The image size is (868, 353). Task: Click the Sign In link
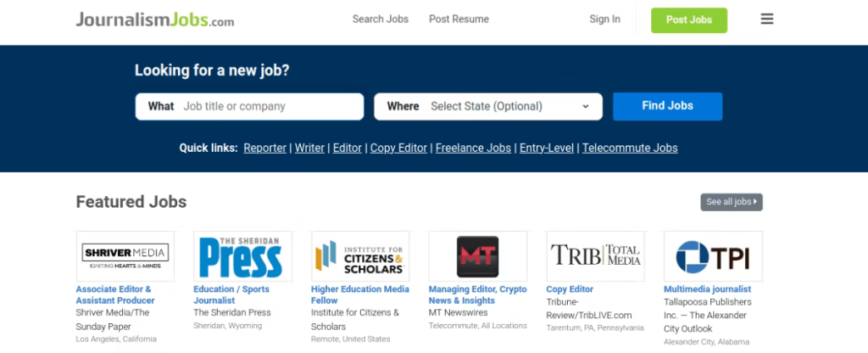604,20
